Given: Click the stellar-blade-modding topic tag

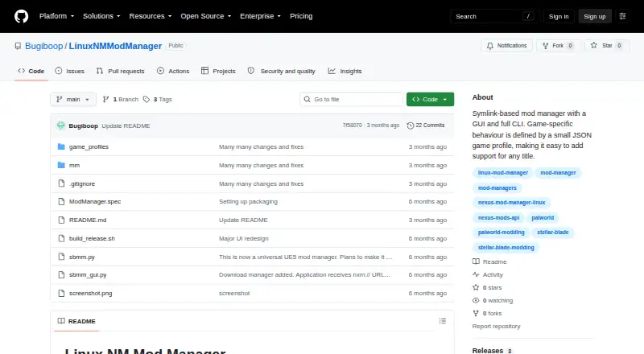Looking at the screenshot, I should tap(506, 248).
